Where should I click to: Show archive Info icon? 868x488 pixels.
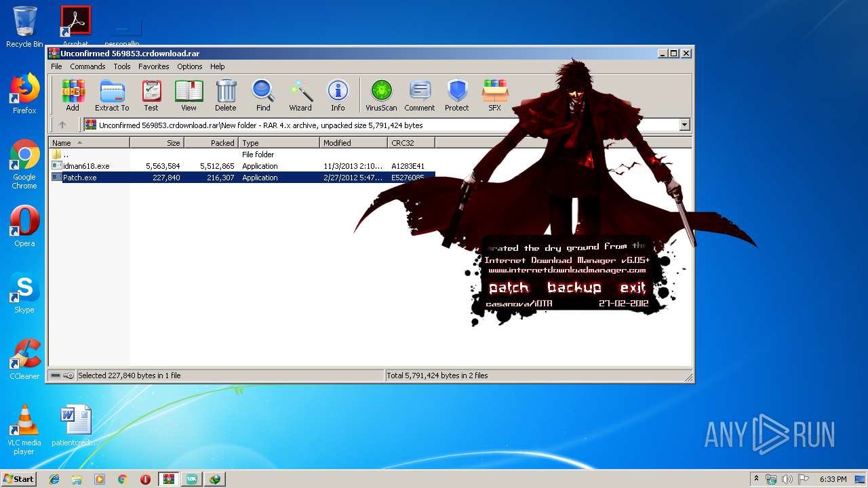(x=338, y=95)
